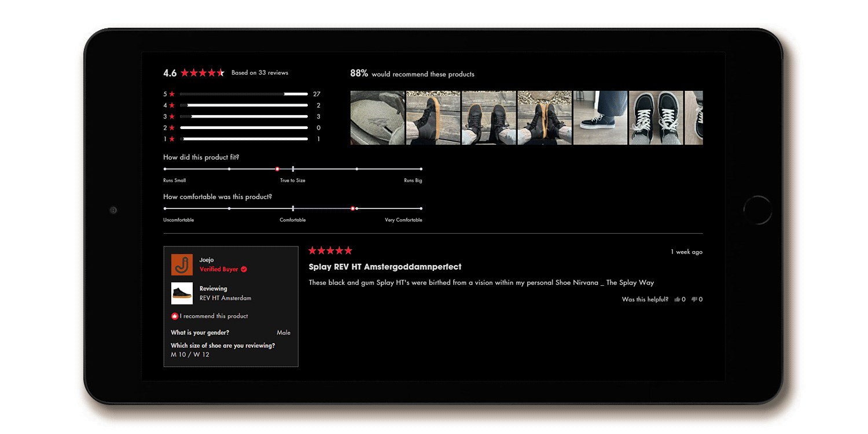Open the white-laced black sneakers top-view photo
This screenshot has height=434, width=868.
656,117
